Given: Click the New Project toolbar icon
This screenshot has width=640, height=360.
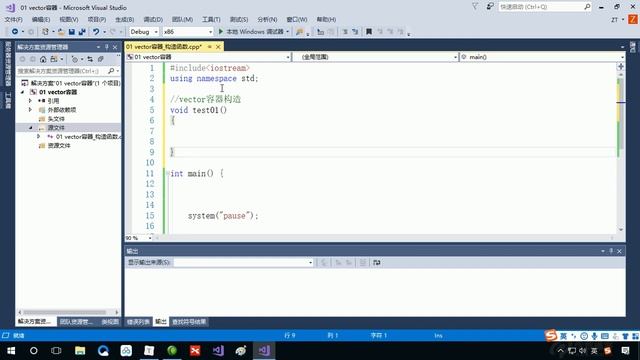Looking at the screenshot, I should click(45, 31).
